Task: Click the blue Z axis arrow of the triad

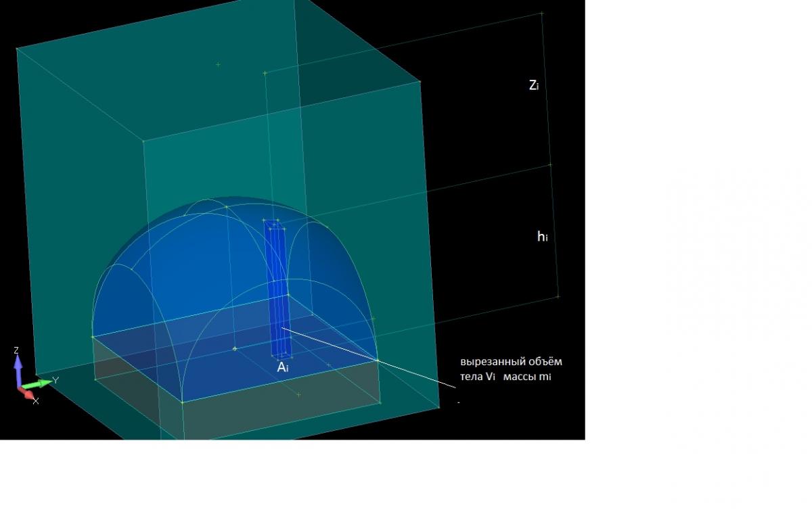Action: [x=18, y=364]
